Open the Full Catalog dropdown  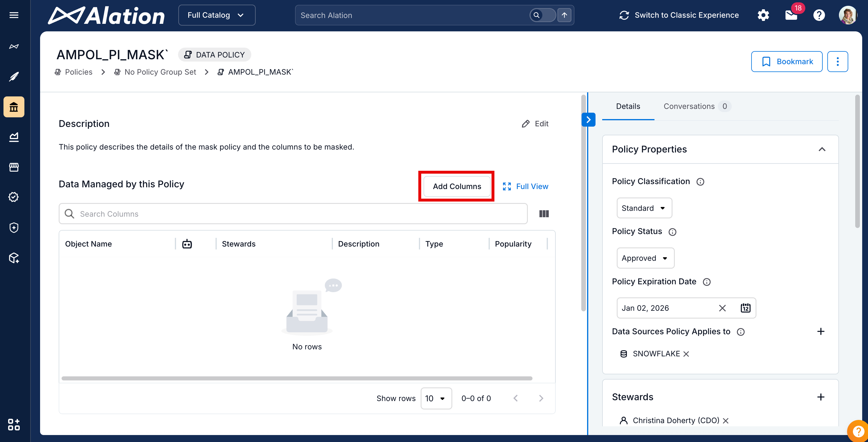216,15
